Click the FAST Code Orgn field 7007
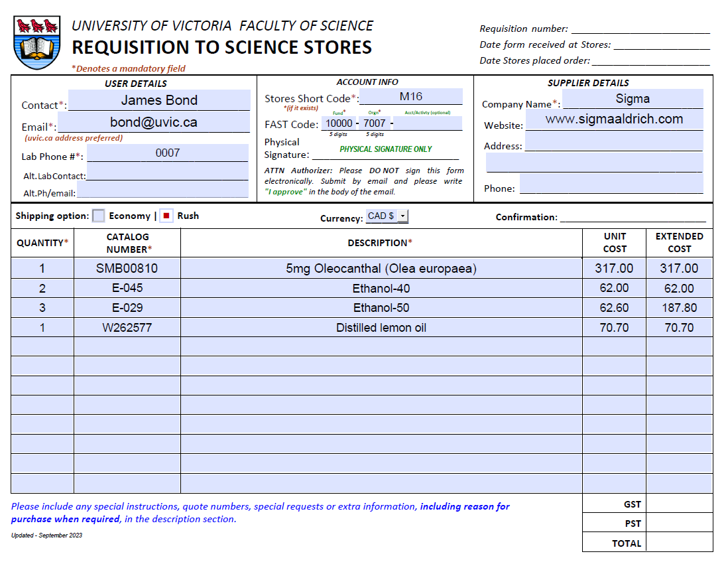This screenshot has height=564, width=728. [375, 123]
